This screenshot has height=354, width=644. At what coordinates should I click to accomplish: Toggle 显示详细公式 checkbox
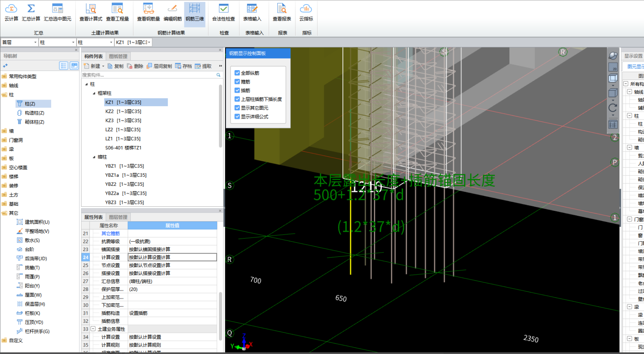237,116
